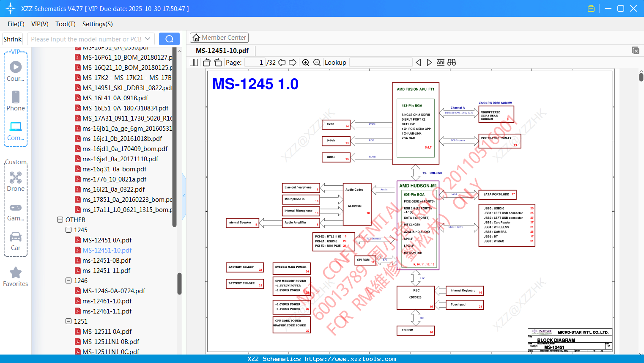Click the Lookup search input field

pyautogui.click(x=381, y=63)
